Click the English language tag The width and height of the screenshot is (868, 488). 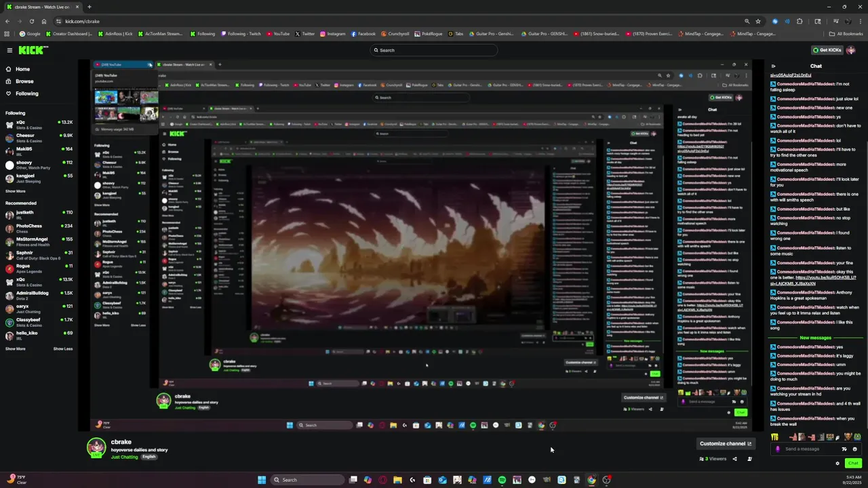coord(149,457)
